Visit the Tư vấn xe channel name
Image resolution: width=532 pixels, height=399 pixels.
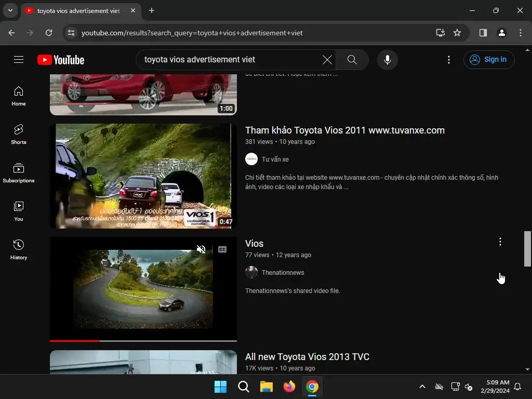pos(275,159)
